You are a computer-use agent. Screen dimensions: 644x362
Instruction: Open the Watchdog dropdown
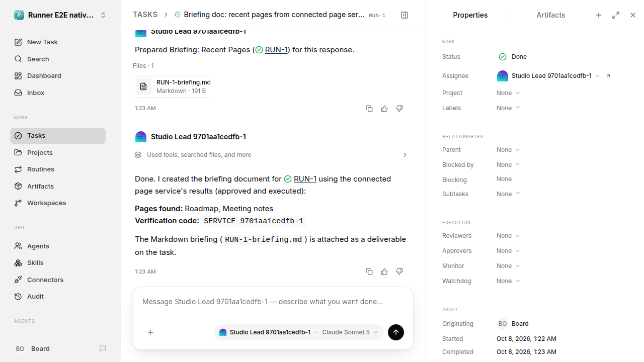(x=508, y=281)
